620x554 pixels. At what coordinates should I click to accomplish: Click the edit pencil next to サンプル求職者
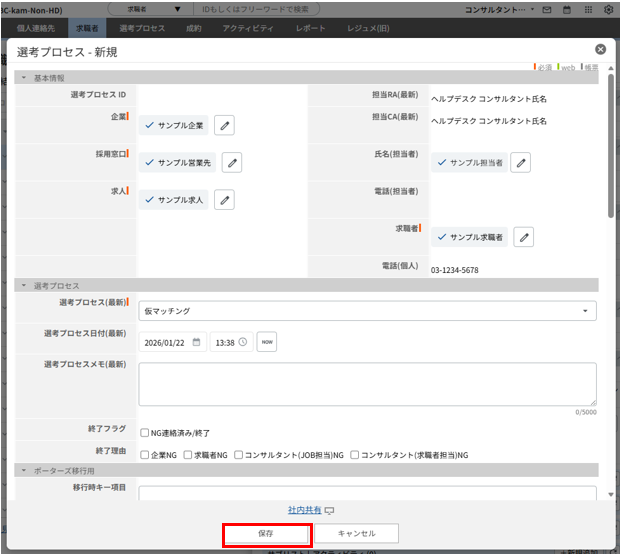523,237
